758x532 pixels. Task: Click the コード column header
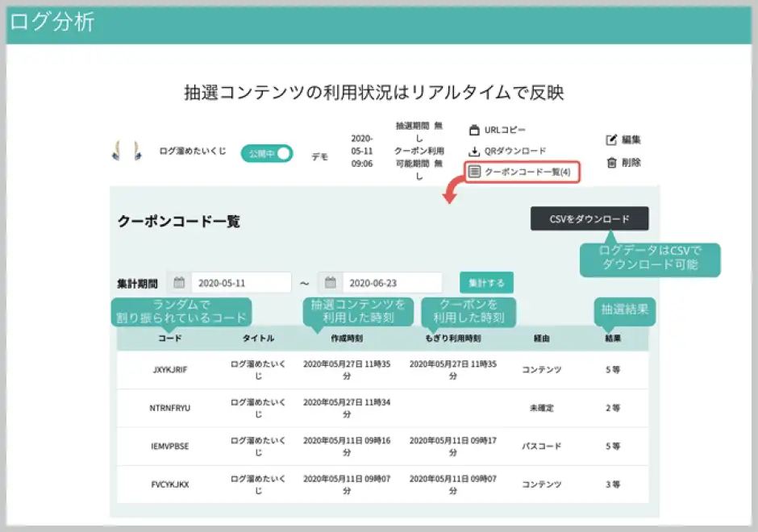pos(169,339)
